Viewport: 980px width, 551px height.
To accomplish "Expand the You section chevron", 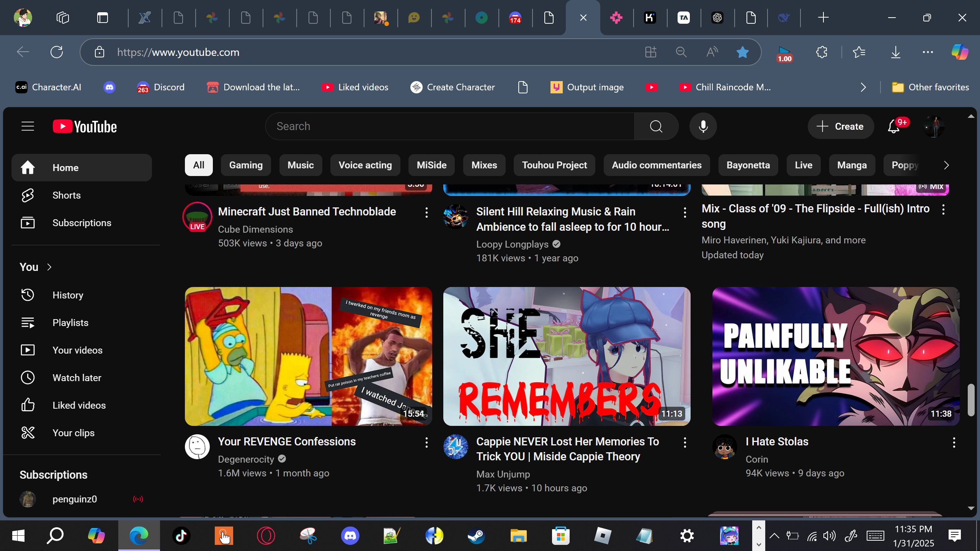I will coord(49,267).
